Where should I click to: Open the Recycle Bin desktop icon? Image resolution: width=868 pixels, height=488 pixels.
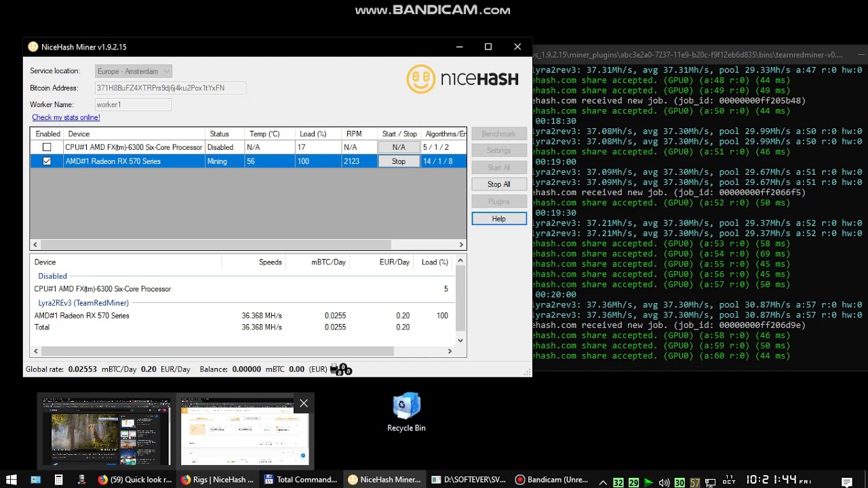click(x=406, y=412)
